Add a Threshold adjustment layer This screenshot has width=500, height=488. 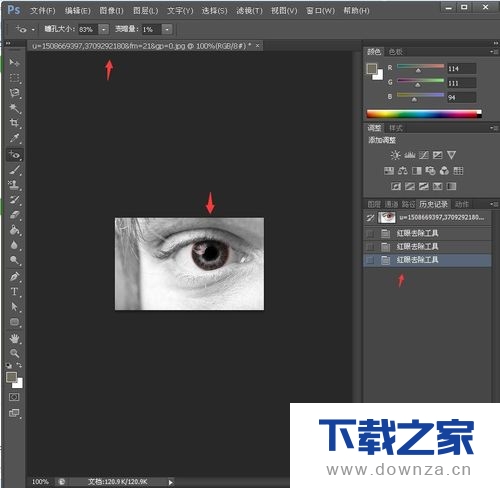(x=424, y=186)
